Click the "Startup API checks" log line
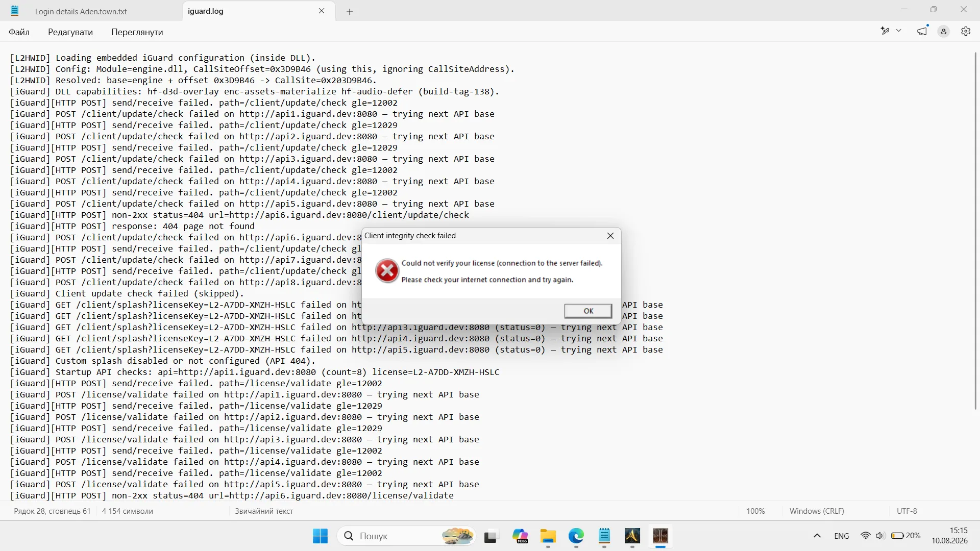The height and width of the screenshot is (551, 980). [255, 372]
